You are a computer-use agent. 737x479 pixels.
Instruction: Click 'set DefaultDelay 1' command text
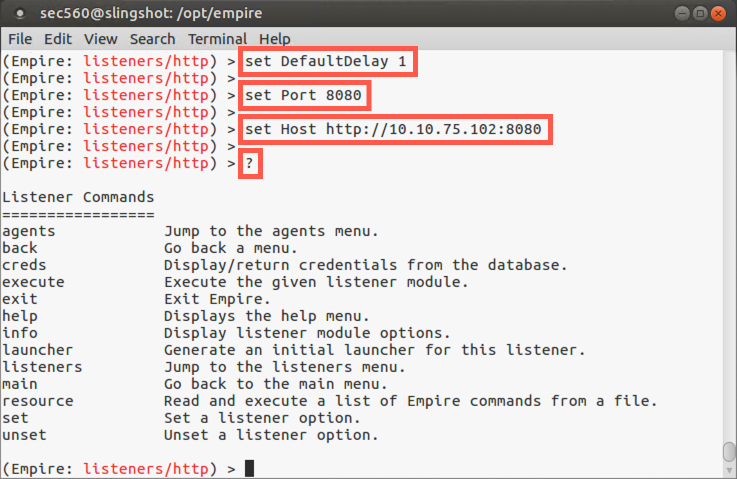(x=326, y=62)
